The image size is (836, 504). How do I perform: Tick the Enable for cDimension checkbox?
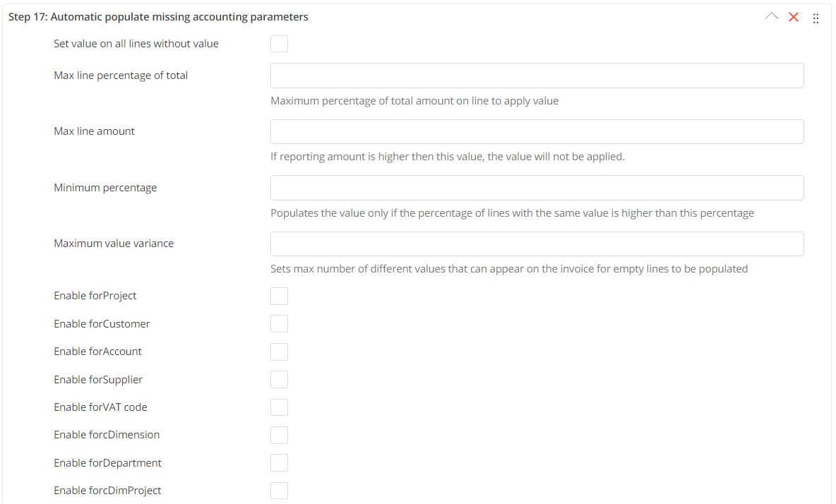[280, 435]
